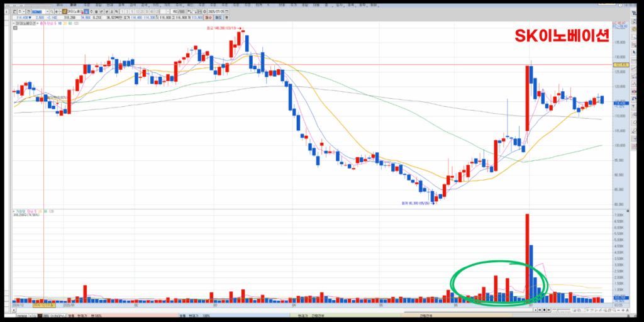Open the dropdown beside the bottom code box
Image resolution: width=644 pixels, height=322 pixels.
click(30, 316)
